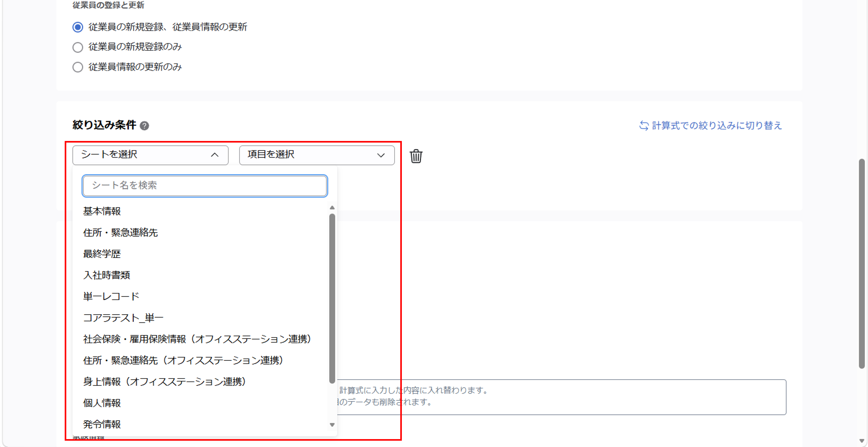This screenshot has width=868, height=447.
Task: Delete the filter condition with trash icon
Action: [x=416, y=156]
